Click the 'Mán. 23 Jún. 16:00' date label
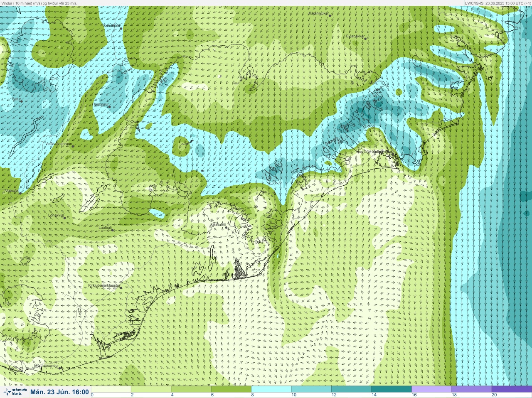Viewport: 532px width, 398px height. (59, 392)
